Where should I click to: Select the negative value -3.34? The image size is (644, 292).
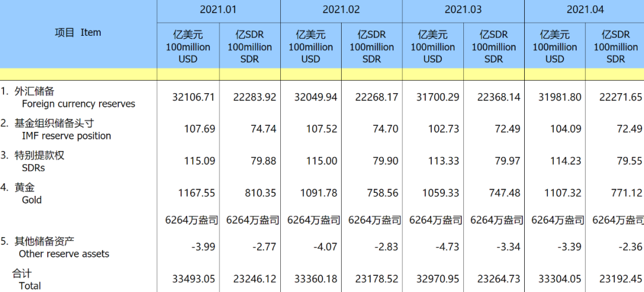pyautogui.click(x=509, y=247)
